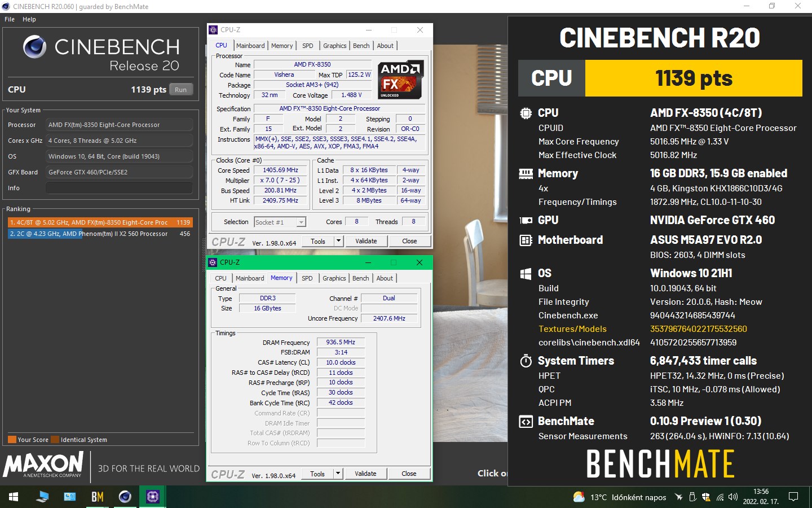Open the notification center icon

pyautogui.click(x=793, y=497)
